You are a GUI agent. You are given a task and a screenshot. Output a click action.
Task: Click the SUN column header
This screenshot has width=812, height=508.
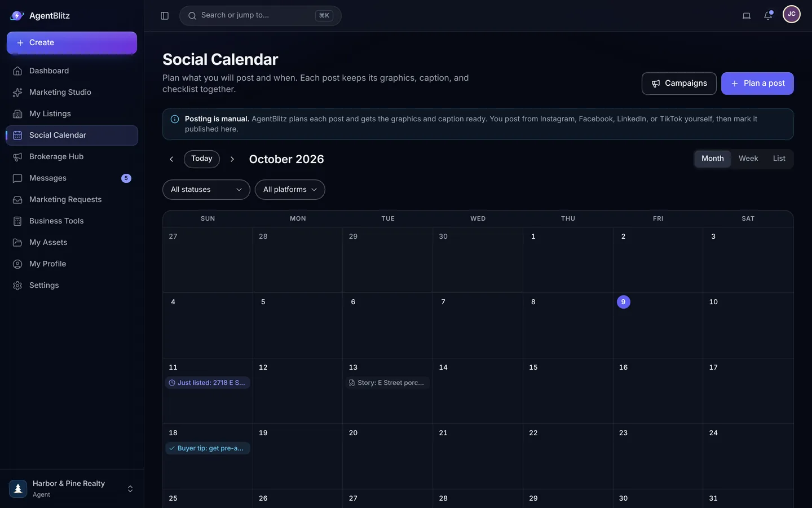click(x=208, y=218)
